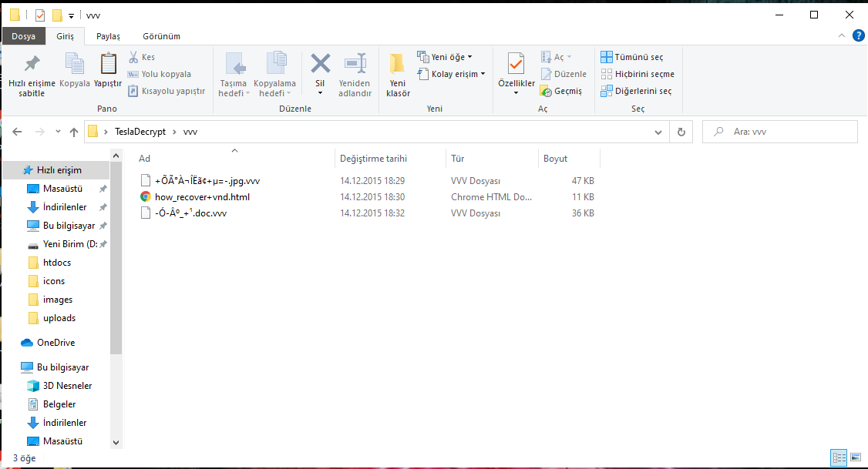Go up one folder level
Image resolution: width=868 pixels, height=469 pixels.
(74, 132)
